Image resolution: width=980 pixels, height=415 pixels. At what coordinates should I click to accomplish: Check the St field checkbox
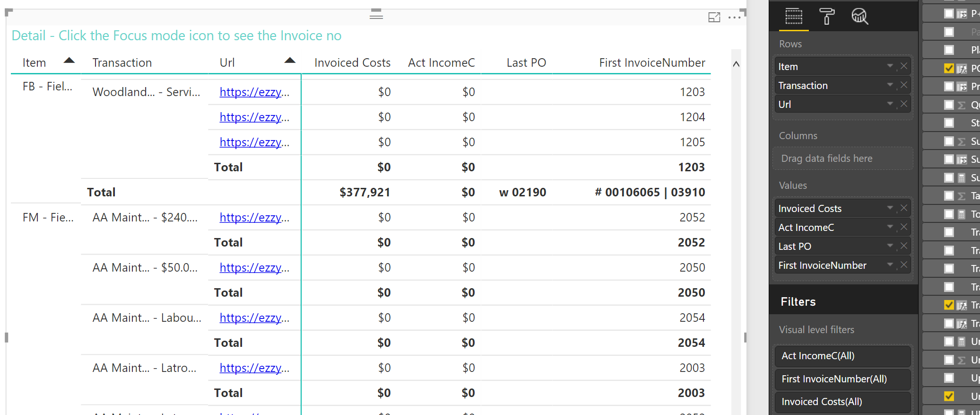tap(948, 123)
